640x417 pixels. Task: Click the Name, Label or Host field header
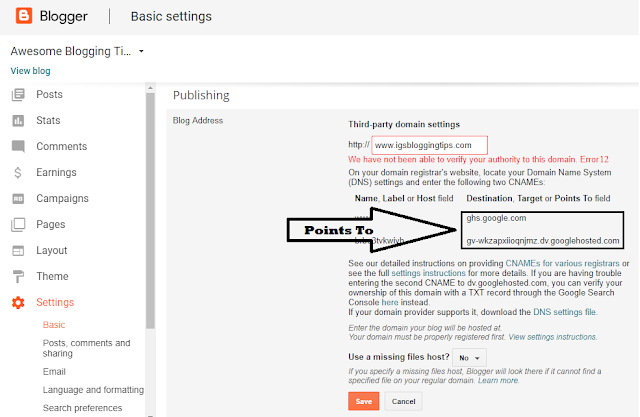click(x=404, y=199)
